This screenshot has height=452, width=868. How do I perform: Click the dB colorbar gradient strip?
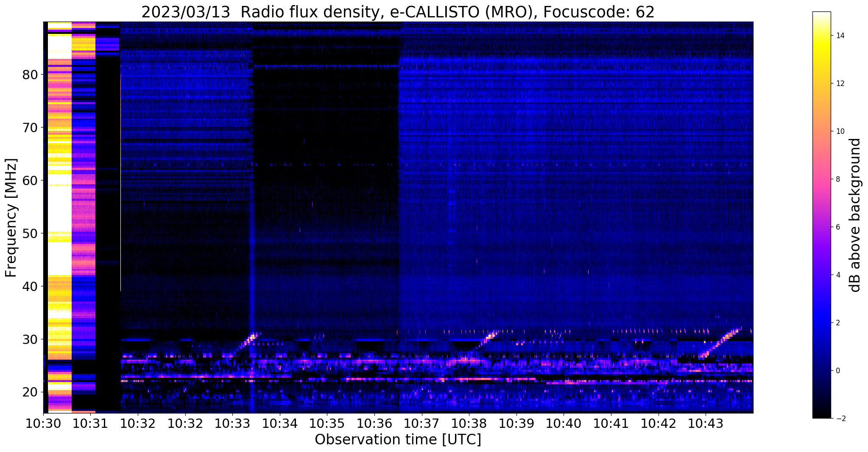[x=821, y=215]
